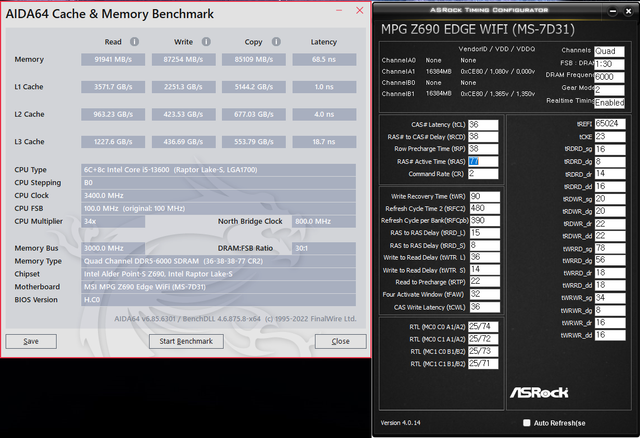This screenshot has width=640, height=438.
Task: Click the MPG Z690 EDGE WIFI title text
Action: pos(478,29)
